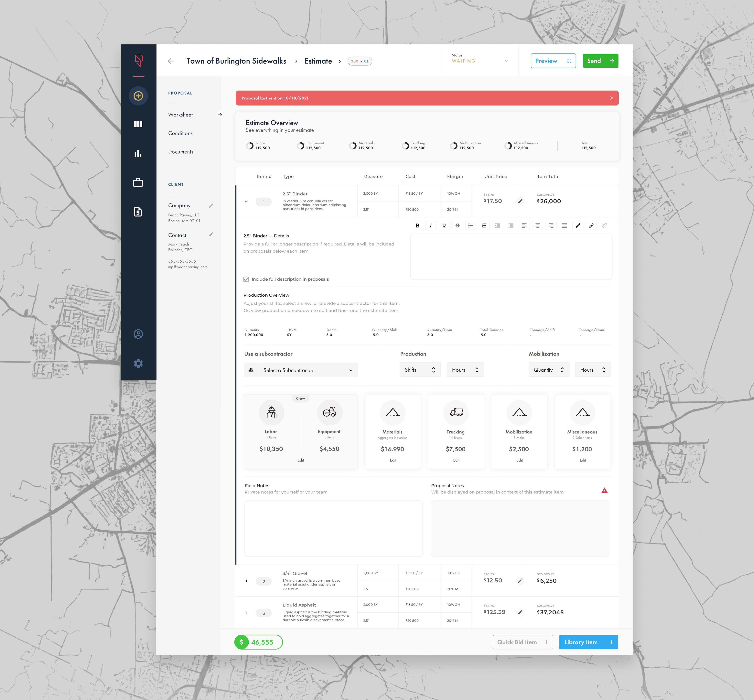This screenshot has height=700, width=754.
Task: Click the briefcase icon in sidebar
Action: pos(138,183)
